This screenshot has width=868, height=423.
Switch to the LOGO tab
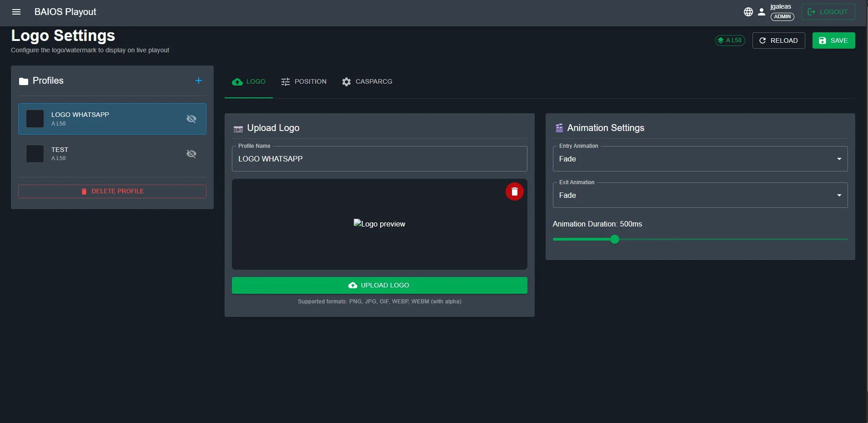[249, 82]
